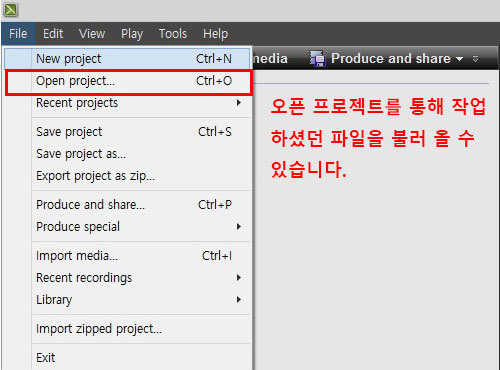Screen dimensions: 500x370
Task: Choose Exit from the File menu
Action: pos(128,358)
